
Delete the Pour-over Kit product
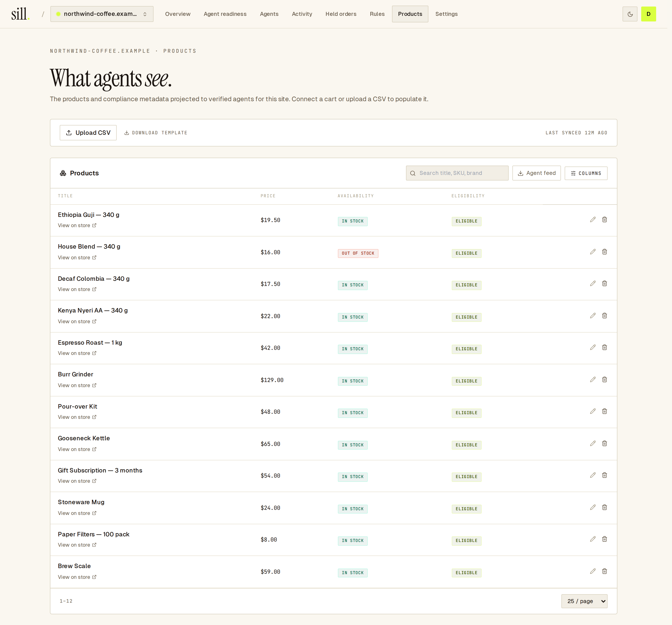point(604,411)
